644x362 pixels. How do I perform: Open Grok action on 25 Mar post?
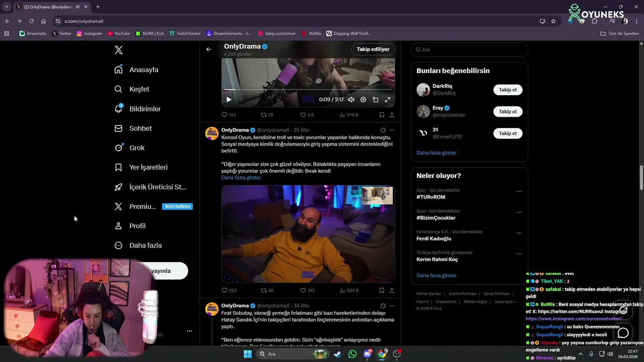pyautogui.click(x=383, y=130)
